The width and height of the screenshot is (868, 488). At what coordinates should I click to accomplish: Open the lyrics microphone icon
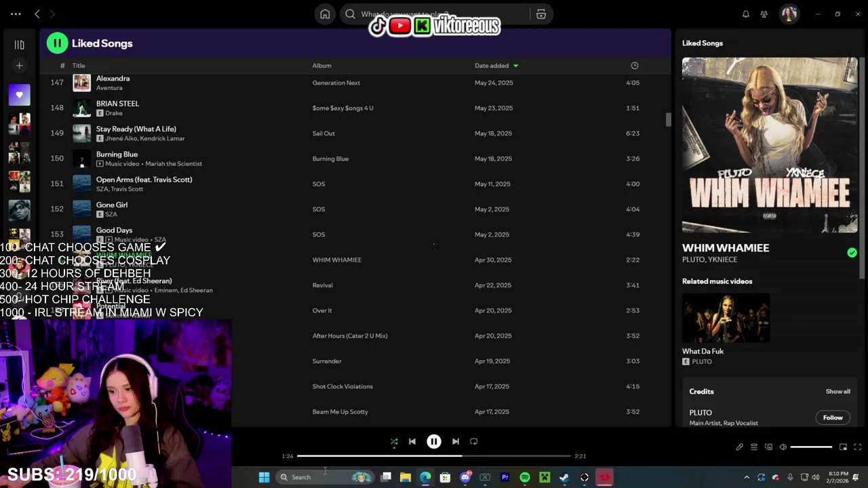point(740,447)
